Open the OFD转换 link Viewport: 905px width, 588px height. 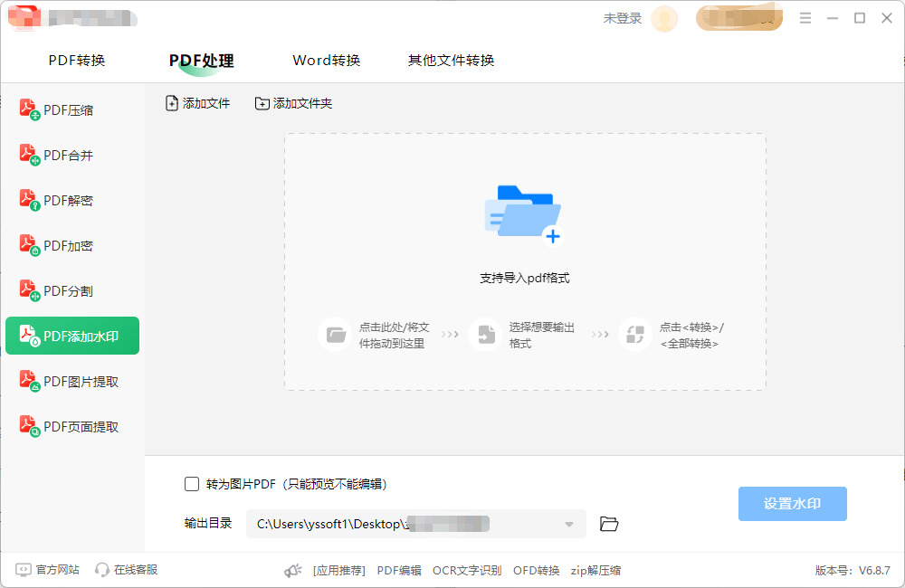[x=536, y=571]
